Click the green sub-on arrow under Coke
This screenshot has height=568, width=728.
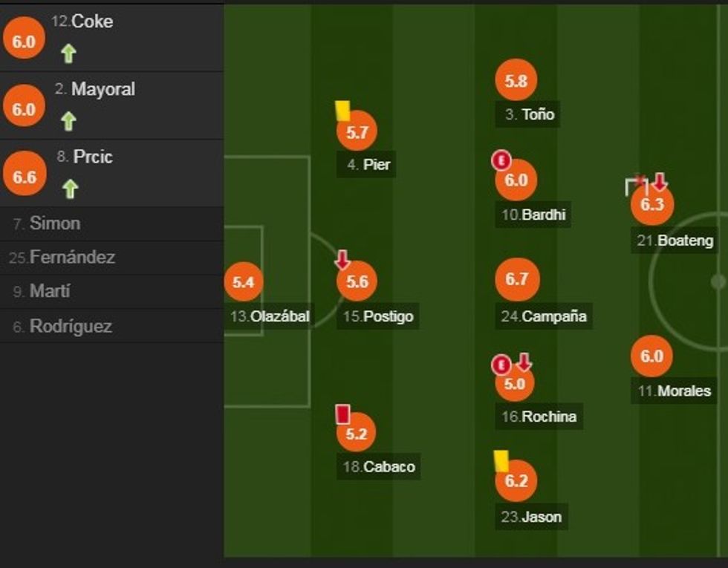(x=69, y=53)
